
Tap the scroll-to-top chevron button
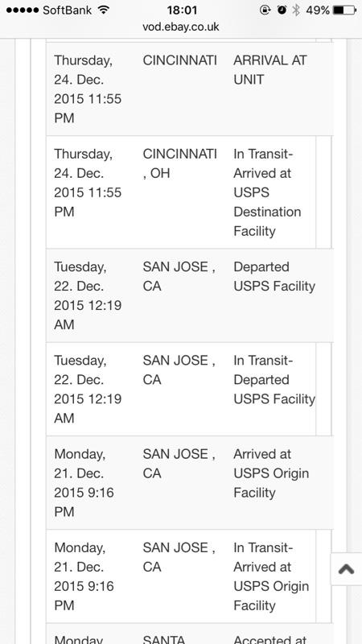point(346,569)
